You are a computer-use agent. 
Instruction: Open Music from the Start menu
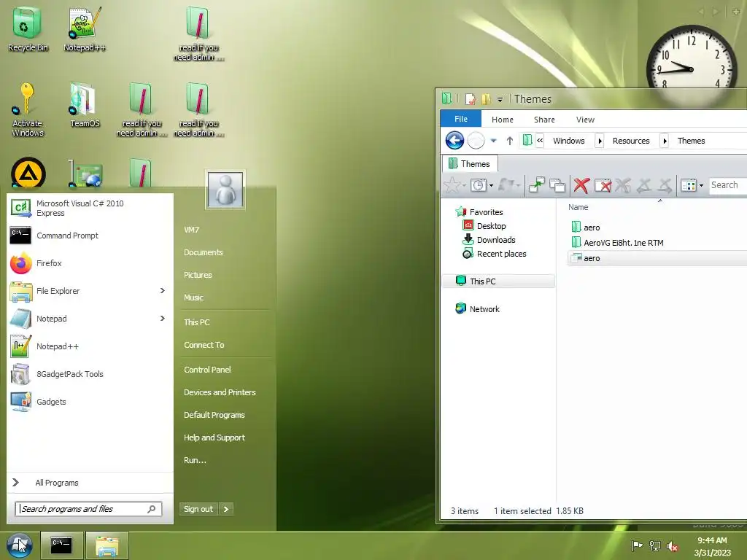[x=193, y=297]
